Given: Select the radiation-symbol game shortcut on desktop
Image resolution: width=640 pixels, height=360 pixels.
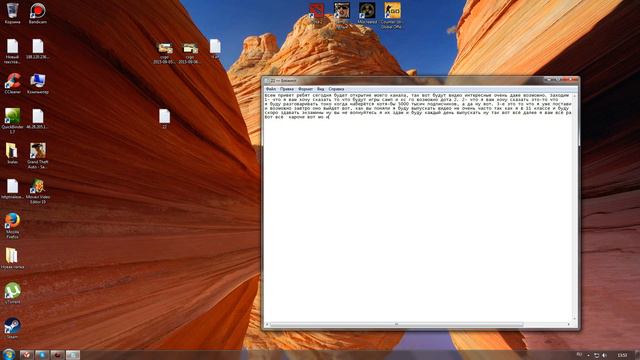Looking at the screenshot, I should pyautogui.click(x=367, y=13).
